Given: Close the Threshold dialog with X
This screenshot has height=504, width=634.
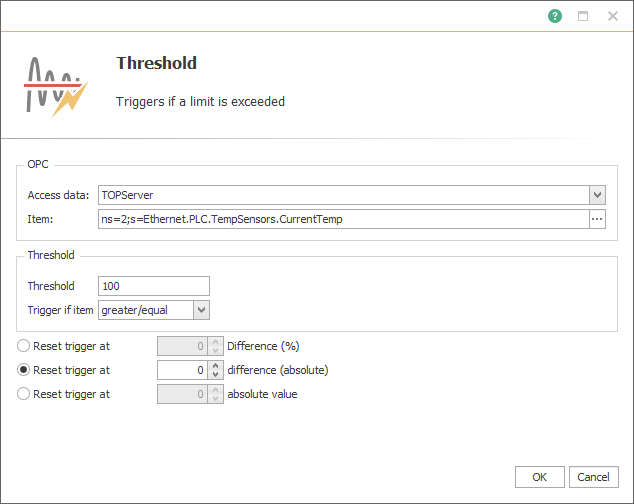Looking at the screenshot, I should click(613, 16).
